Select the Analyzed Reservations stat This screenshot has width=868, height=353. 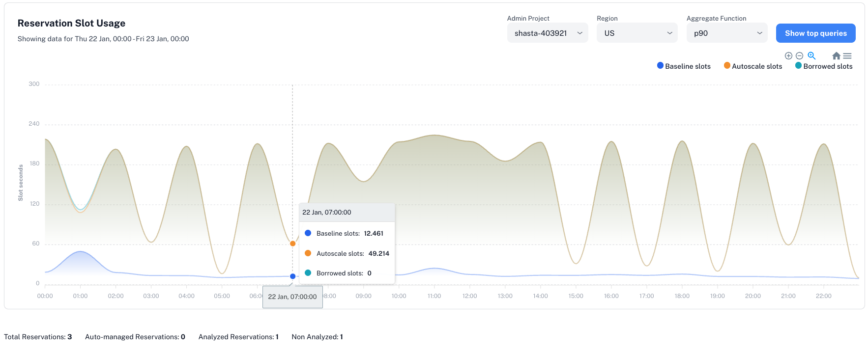click(x=238, y=337)
